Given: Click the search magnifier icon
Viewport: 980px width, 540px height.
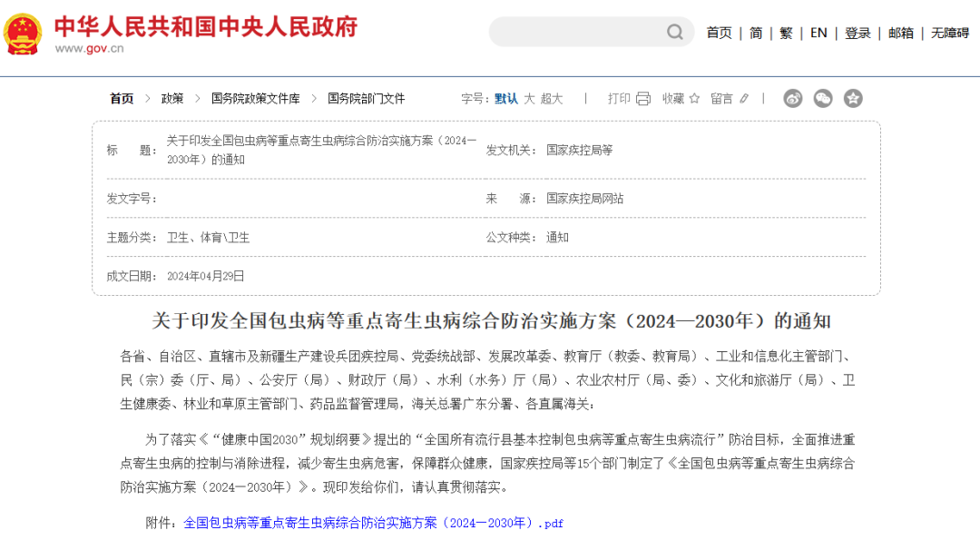Looking at the screenshot, I should pos(675,33).
